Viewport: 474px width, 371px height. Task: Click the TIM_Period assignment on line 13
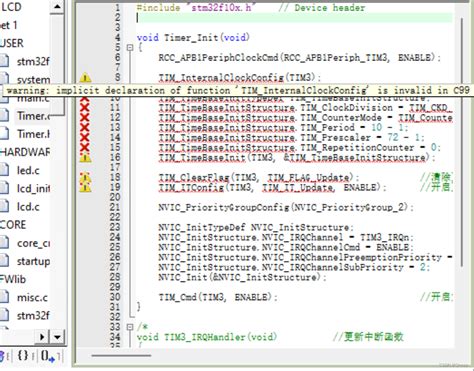pos(283,127)
